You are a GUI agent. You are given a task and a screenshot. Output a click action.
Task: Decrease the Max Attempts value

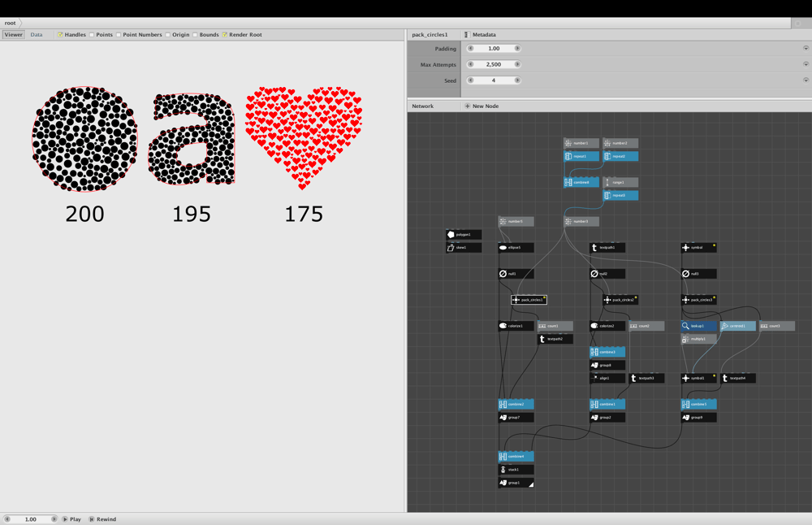(470, 64)
